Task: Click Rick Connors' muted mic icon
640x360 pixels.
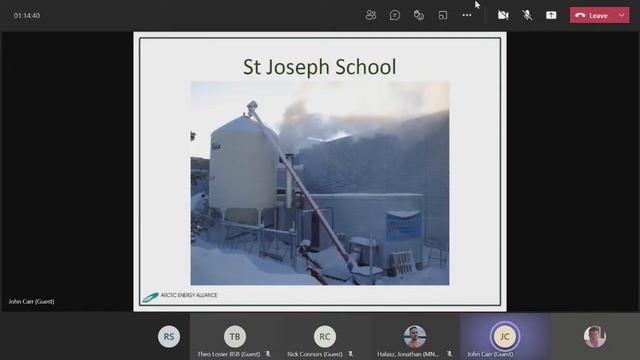Action: tap(351, 354)
